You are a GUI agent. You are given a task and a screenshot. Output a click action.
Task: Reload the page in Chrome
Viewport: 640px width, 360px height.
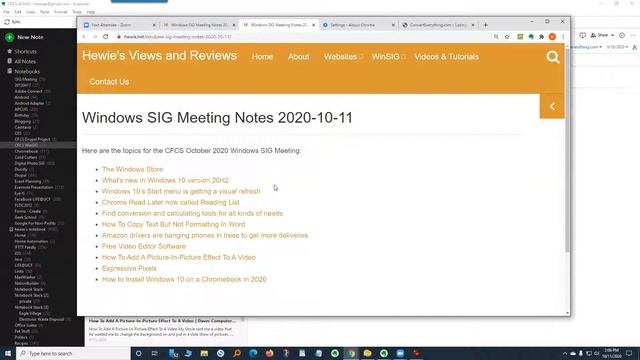(x=106, y=37)
